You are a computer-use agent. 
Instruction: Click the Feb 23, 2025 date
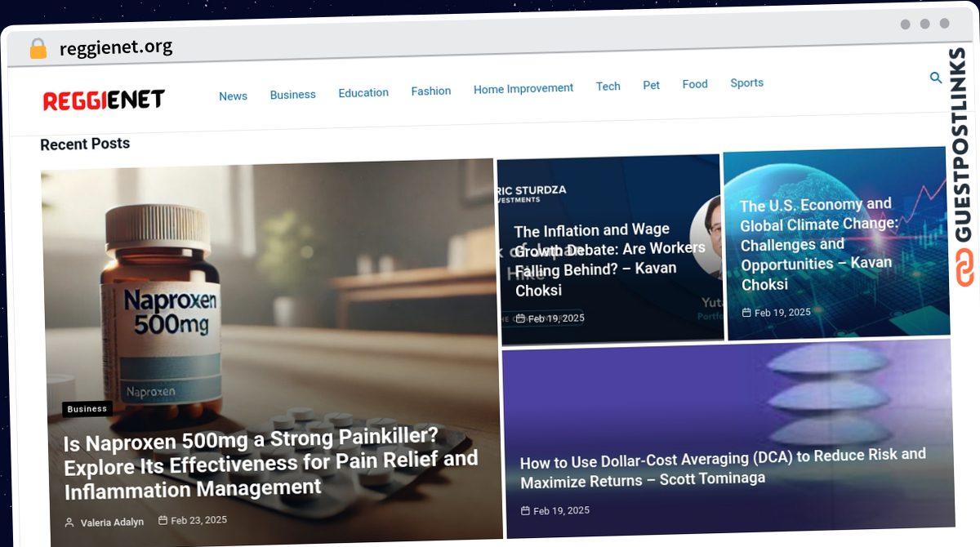(x=198, y=520)
